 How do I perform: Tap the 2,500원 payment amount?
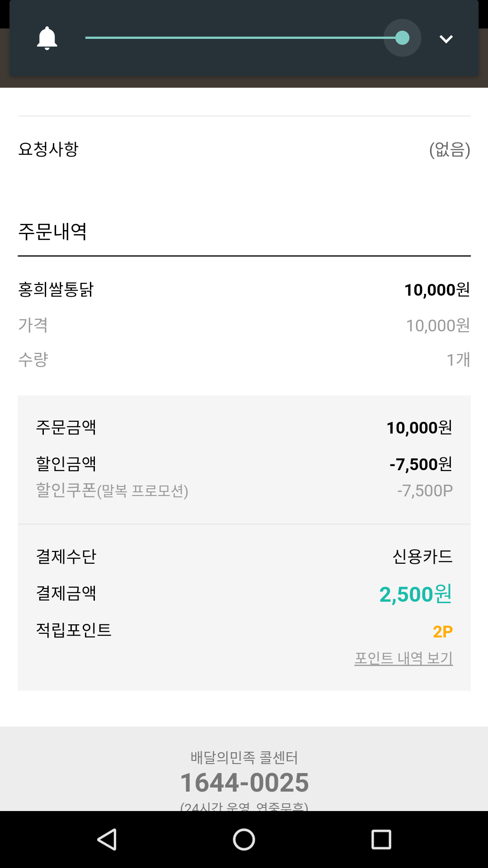pyautogui.click(x=415, y=594)
